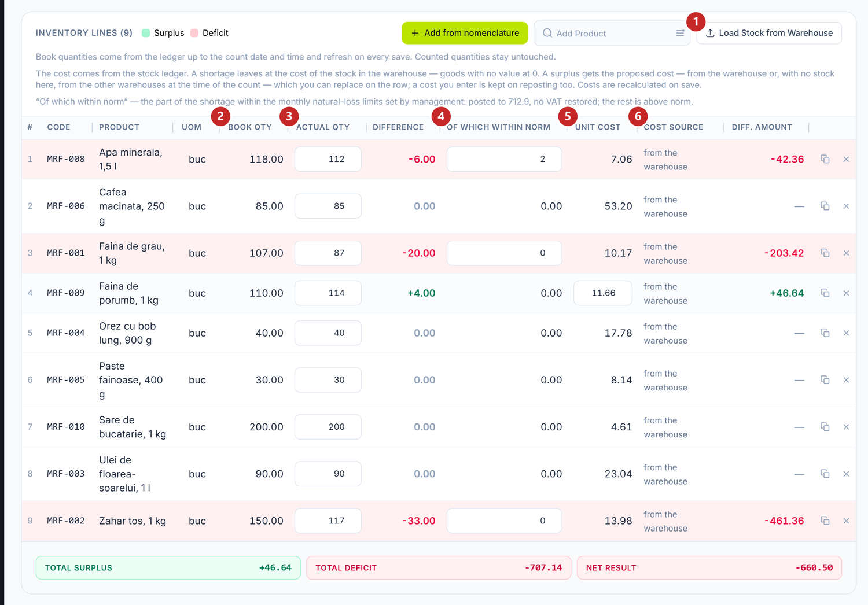Remove the MRF-002 Zahar tos line
868x605 pixels.
846,521
